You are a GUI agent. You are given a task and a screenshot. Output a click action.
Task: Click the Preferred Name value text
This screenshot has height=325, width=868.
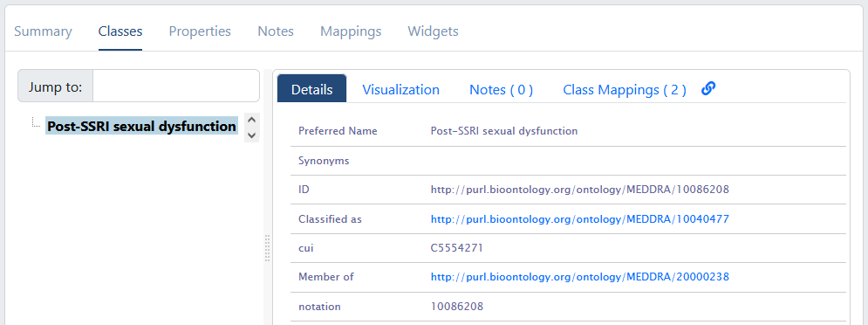tap(504, 131)
